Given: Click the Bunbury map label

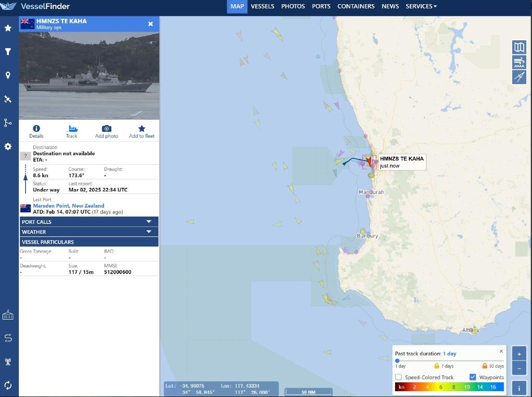Looking at the screenshot, I should coord(367,236).
